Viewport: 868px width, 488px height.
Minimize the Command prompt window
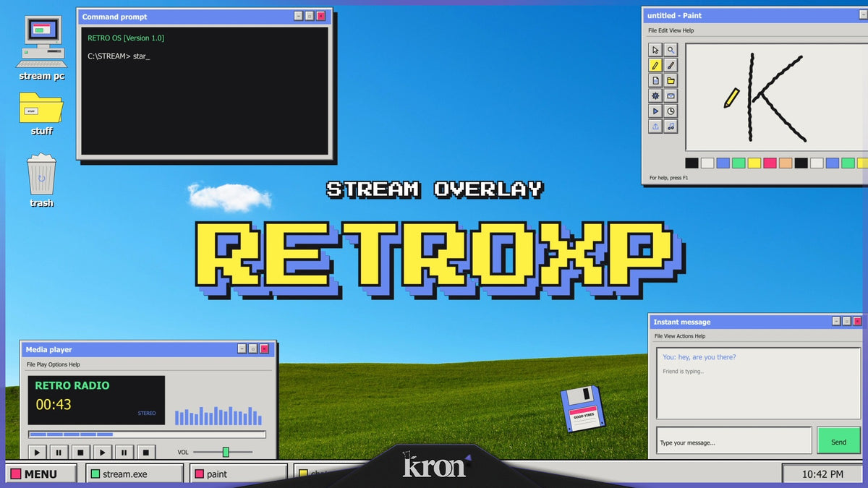299,16
